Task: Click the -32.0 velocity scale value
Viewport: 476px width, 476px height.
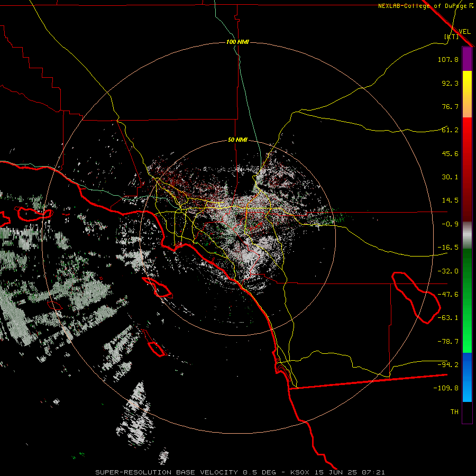Action: coord(448,271)
